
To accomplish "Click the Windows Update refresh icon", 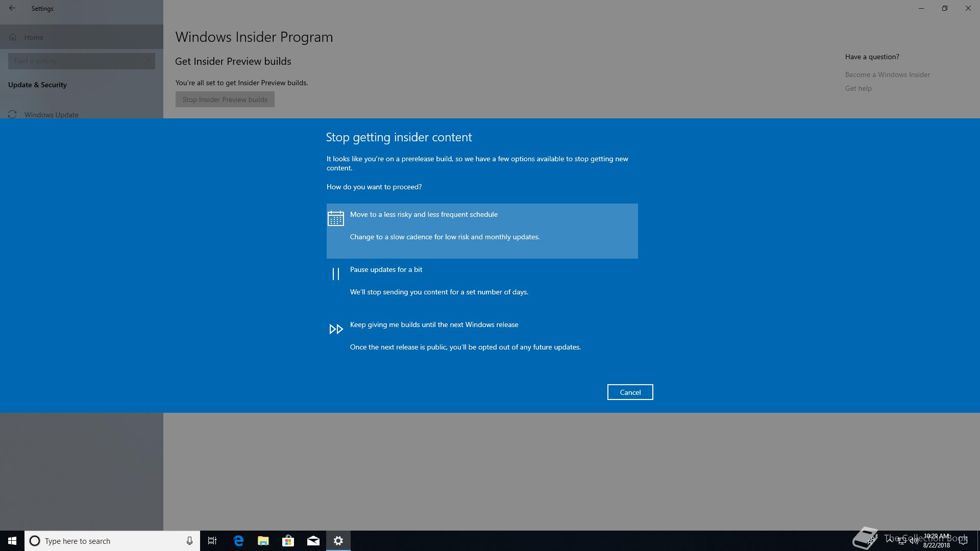I will coord(12,114).
